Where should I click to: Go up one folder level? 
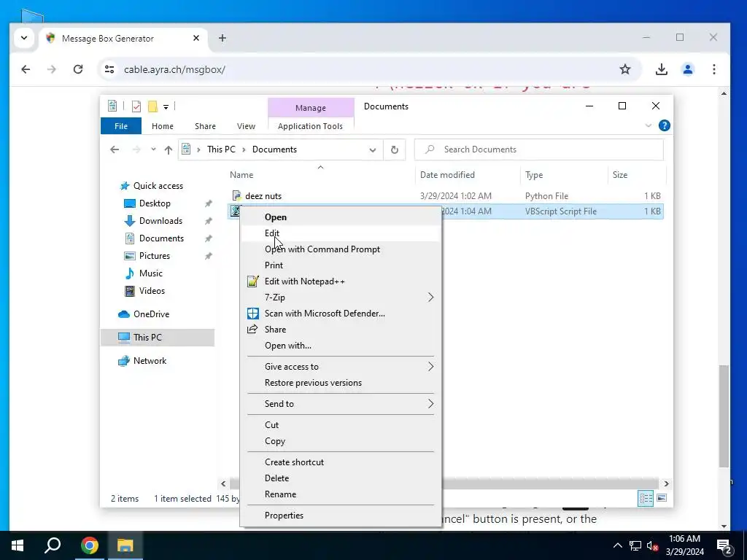pos(169,149)
